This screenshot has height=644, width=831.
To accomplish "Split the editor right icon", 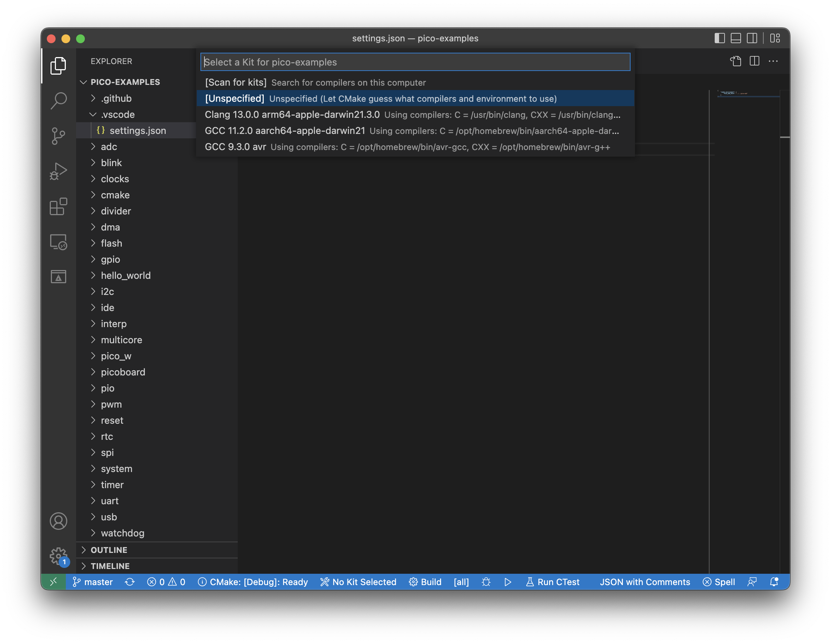I will (754, 61).
